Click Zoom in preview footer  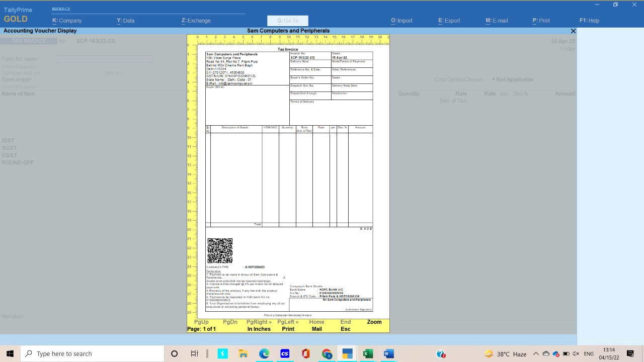374,322
